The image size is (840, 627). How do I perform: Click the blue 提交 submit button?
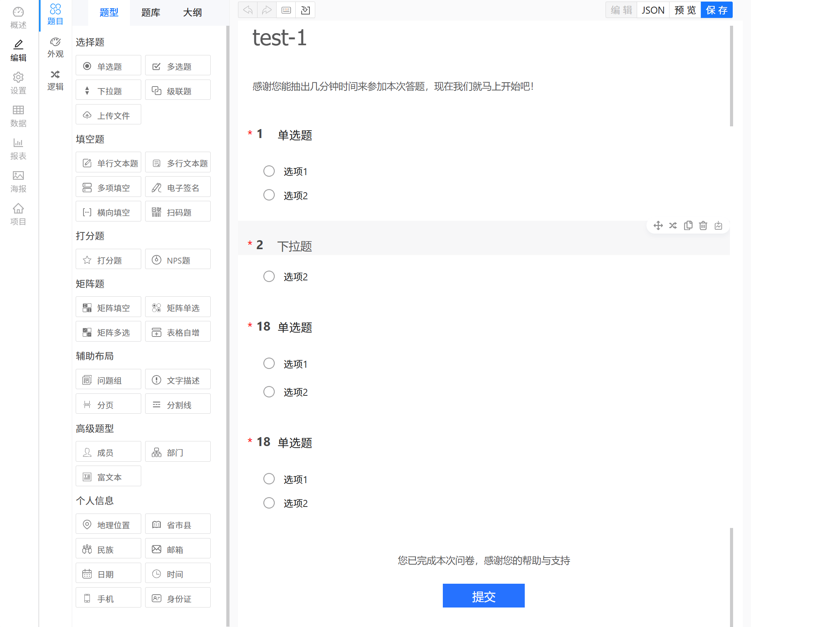pyautogui.click(x=483, y=596)
